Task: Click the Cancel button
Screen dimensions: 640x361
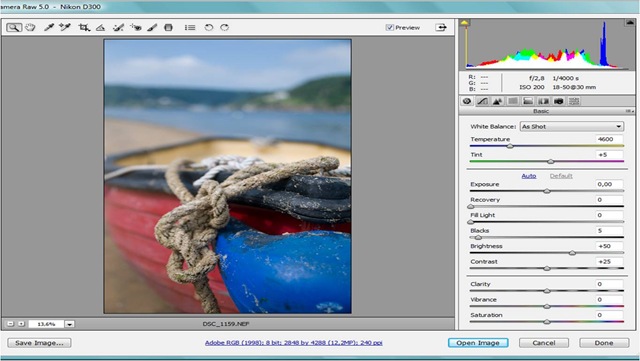Action: tap(544, 343)
